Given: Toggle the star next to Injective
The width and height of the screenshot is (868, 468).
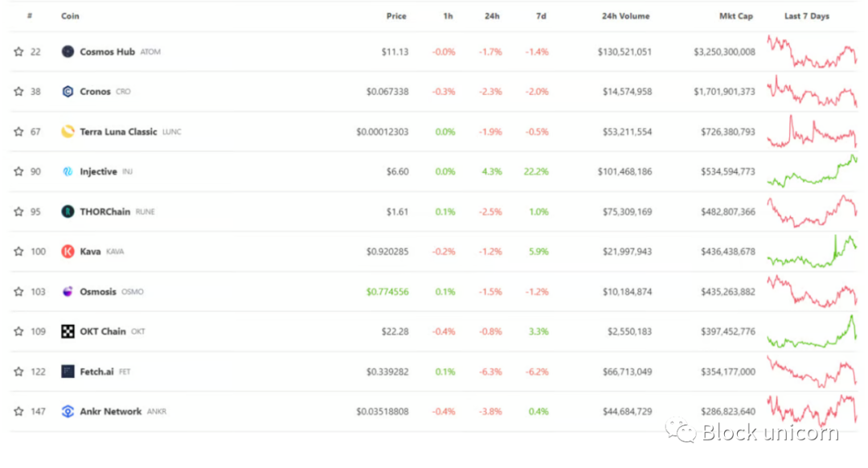Looking at the screenshot, I should pos(18,171).
